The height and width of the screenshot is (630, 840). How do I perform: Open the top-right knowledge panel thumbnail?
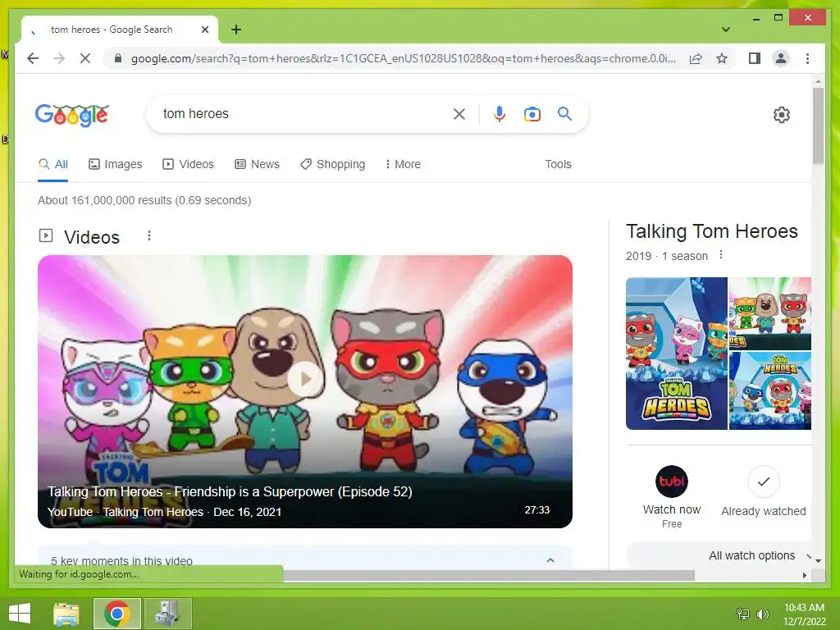(769, 313)
